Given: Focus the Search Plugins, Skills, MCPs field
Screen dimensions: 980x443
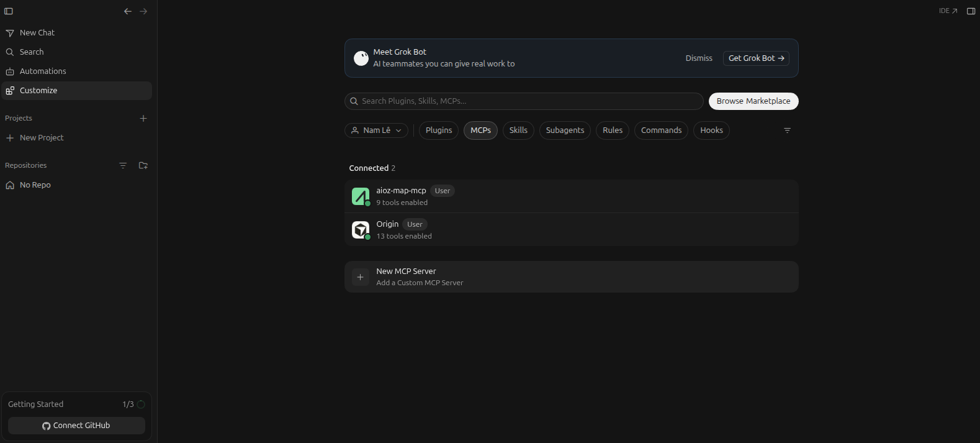Looking at the screenshot, I should 524,101.
